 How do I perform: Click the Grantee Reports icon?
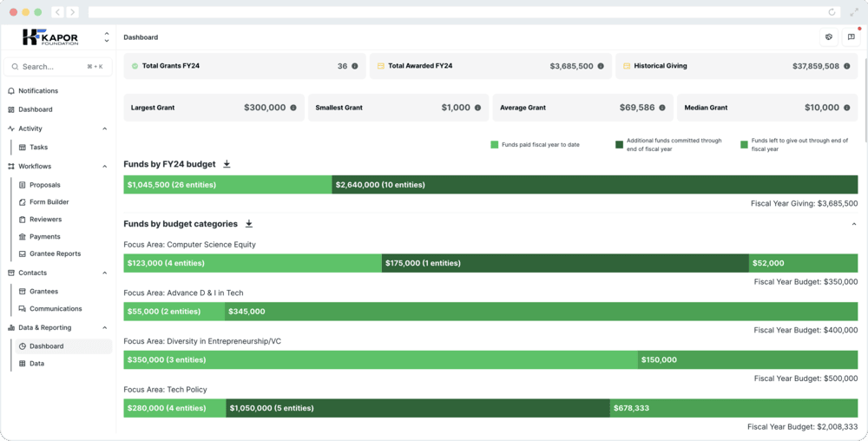point(23,253)
